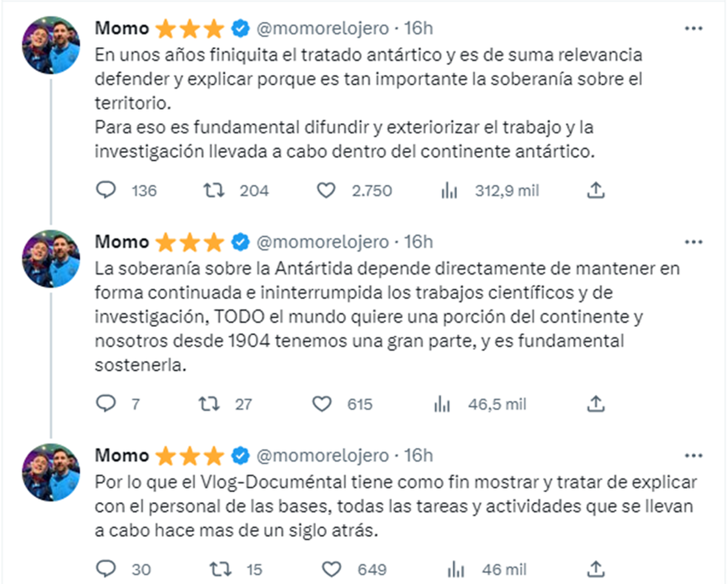Image resolution: width=728 pixels, height=584 pixels.
Task: Open more options on first tweet
Action: 693,29
